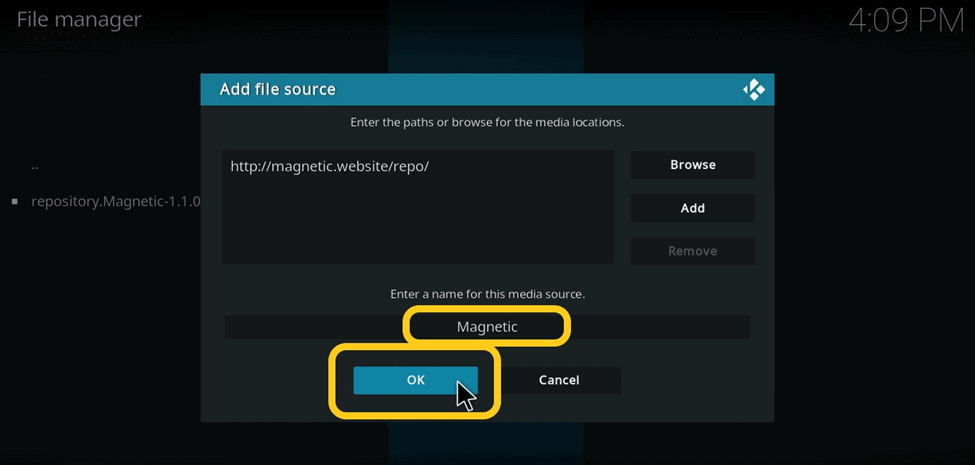This screenshot has width=975, height=465.
Task: Open the Browse button for media locations
Action: 693,165
